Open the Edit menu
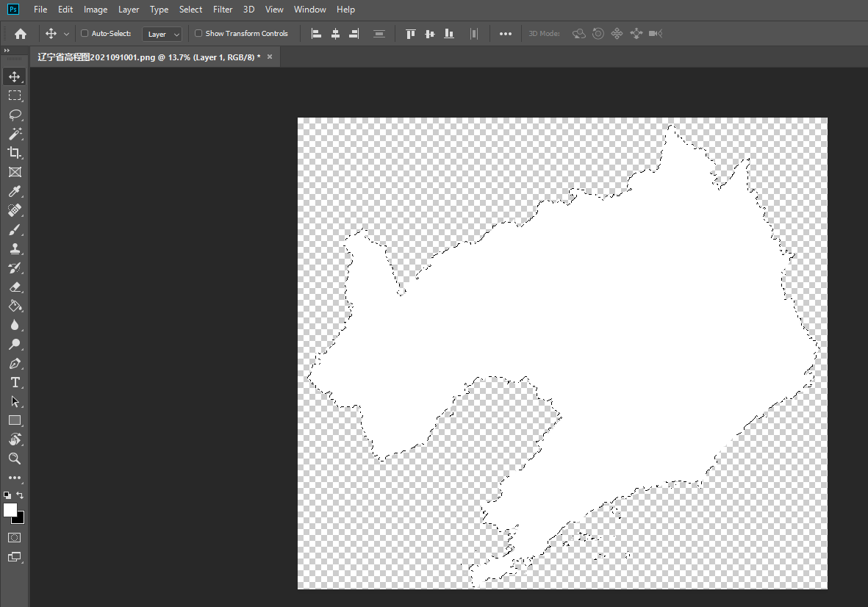Image resolution: width=868 pixels, height=607 pixels. coord(65,10)
